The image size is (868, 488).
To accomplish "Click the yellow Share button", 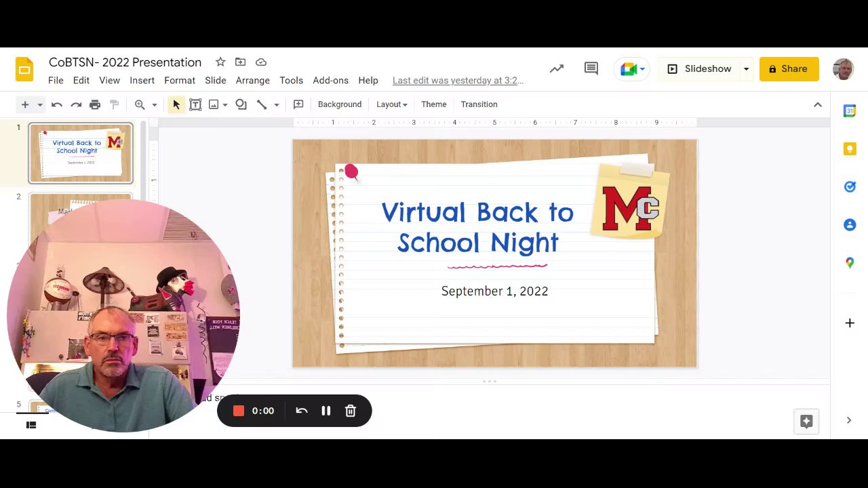I will [789, 68].
